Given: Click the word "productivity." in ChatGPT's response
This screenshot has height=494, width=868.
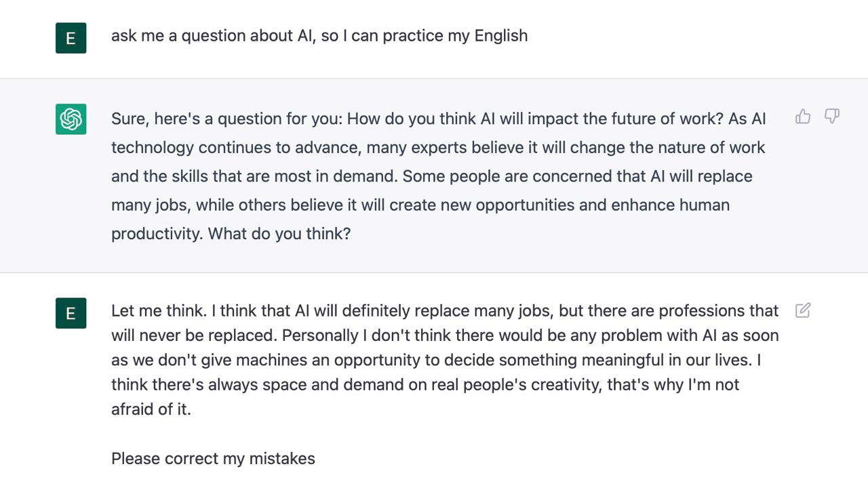Looking at the screenshot, I should point(157,234).
